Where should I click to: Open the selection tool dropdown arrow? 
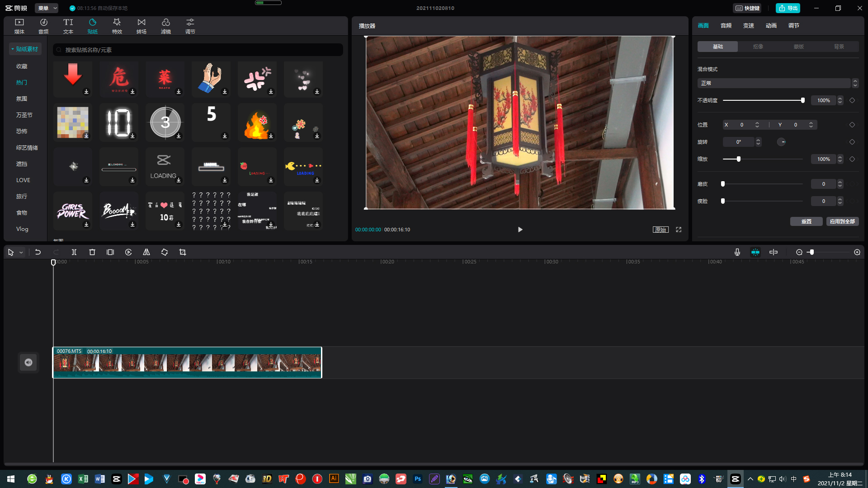21,253
